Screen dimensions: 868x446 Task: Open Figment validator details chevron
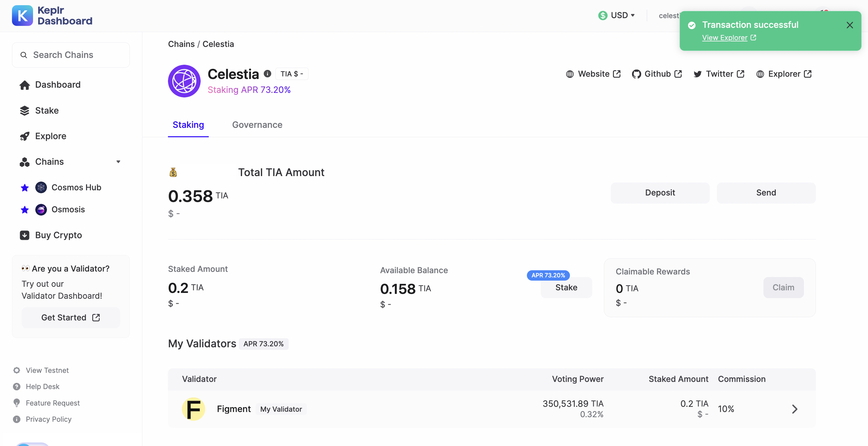(795, 409)
